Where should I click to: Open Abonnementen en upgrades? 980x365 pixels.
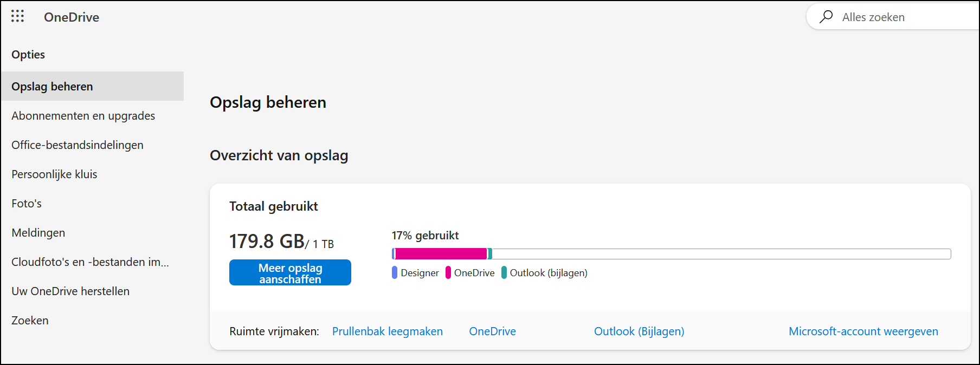(83, 115)
